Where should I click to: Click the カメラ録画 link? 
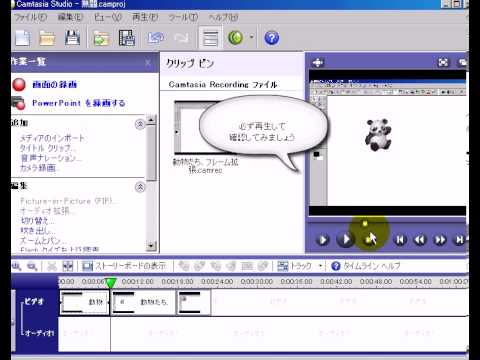tap(40, 168)
